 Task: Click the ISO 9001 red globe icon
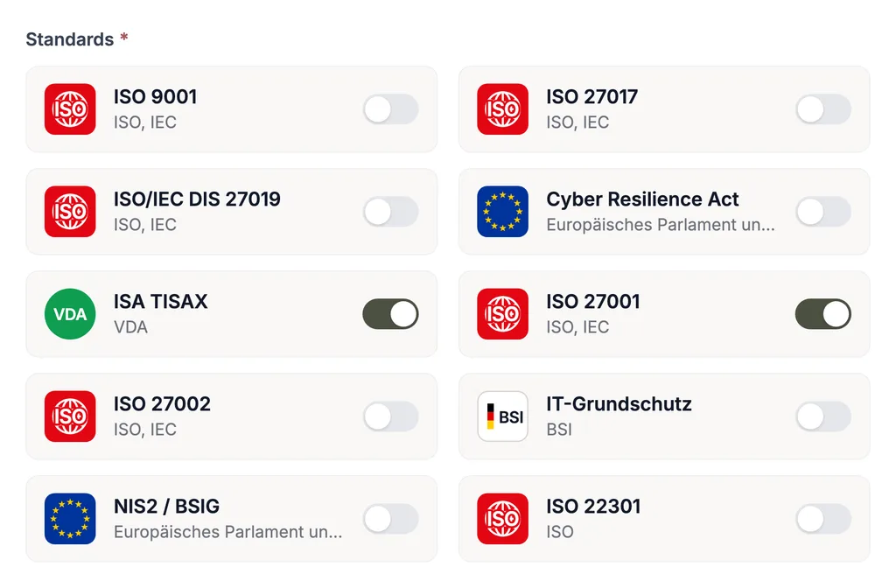70,109
